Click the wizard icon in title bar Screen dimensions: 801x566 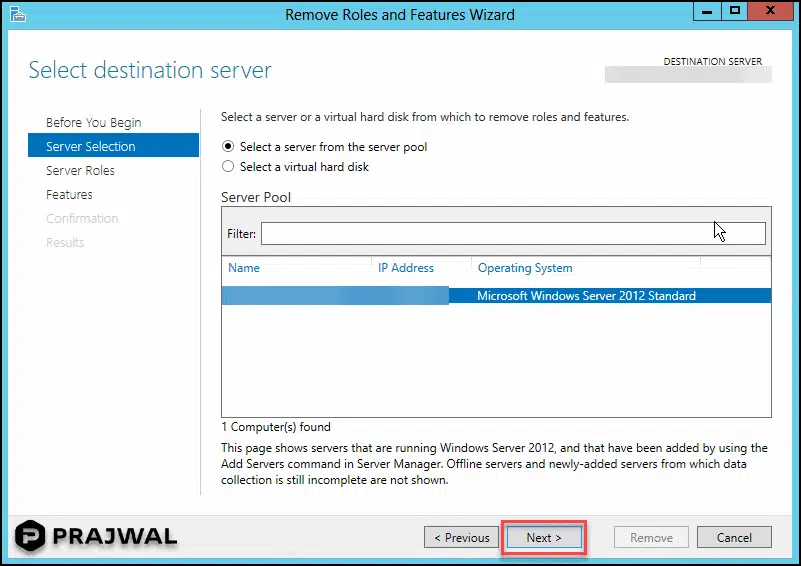click(13, 14)
